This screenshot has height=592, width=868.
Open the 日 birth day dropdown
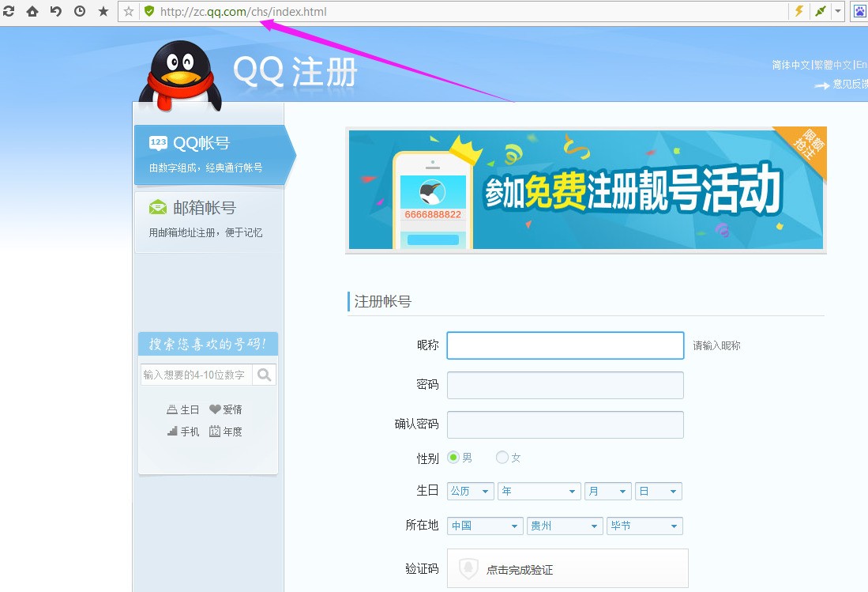[658, 491]
